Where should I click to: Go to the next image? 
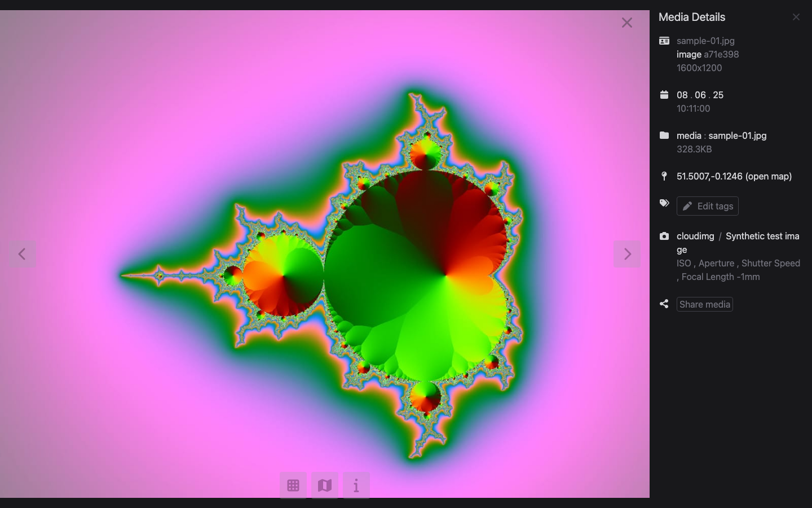[x=627, y=254]
